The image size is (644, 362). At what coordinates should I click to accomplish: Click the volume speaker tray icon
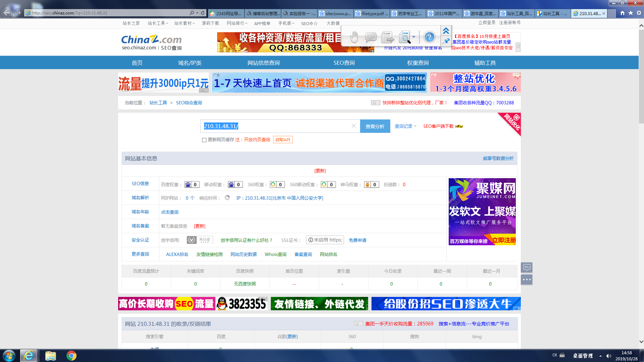click(608, 356)
